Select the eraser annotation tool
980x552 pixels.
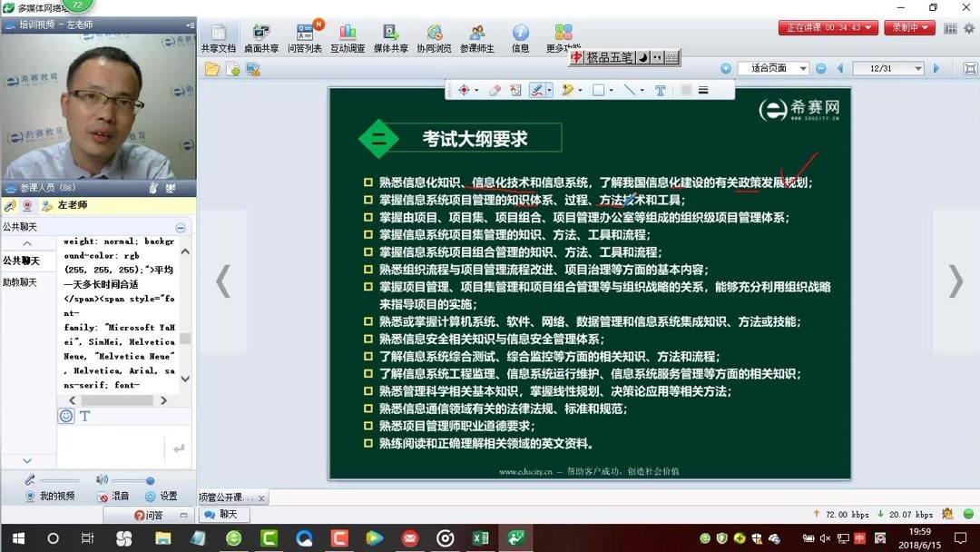coord(495,89)
